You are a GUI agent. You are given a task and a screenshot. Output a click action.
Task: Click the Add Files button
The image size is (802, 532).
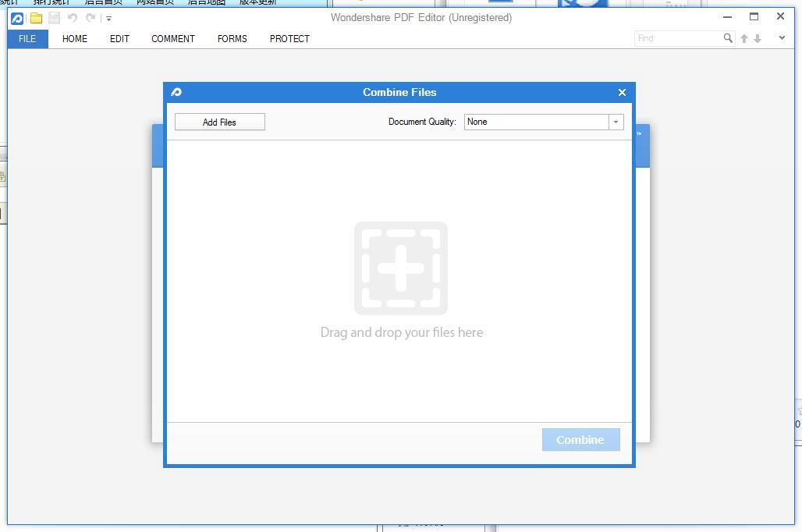click(220, 122)
